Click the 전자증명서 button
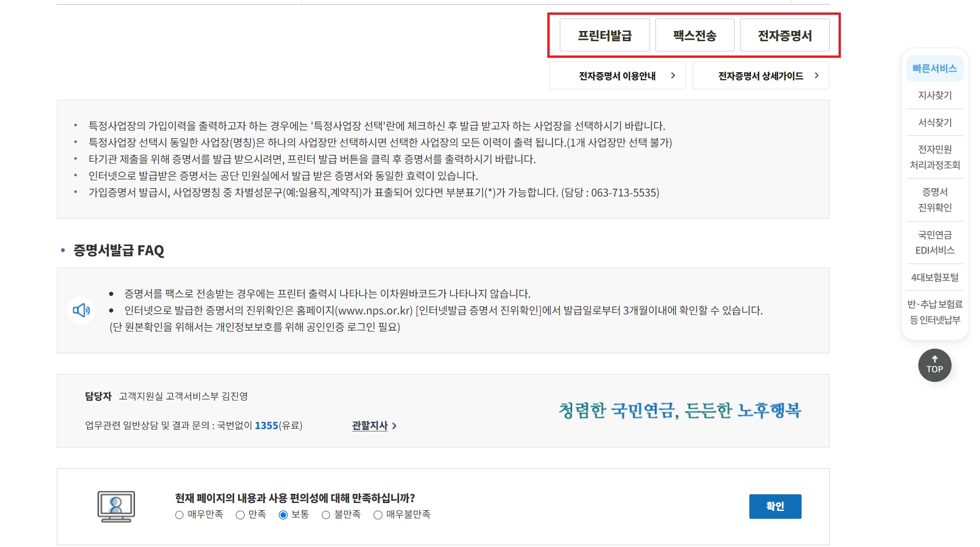Viewport: 980px width, 547px height. 784,36
